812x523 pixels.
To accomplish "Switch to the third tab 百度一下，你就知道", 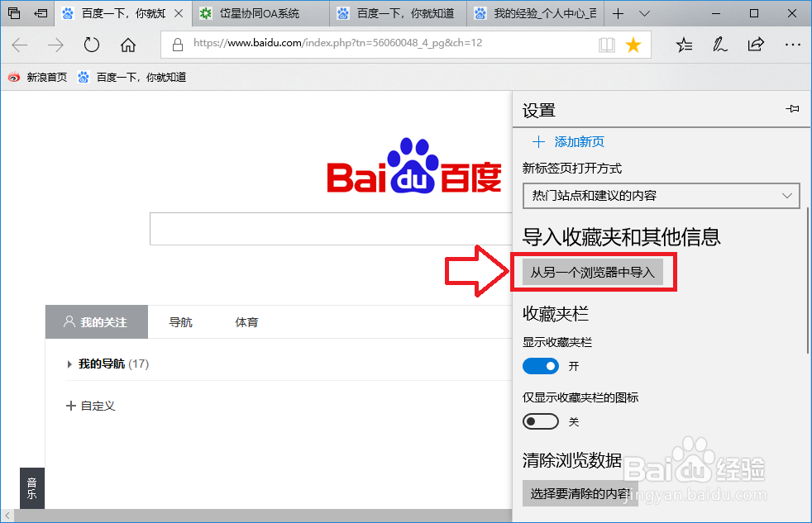I will (399, 13).
